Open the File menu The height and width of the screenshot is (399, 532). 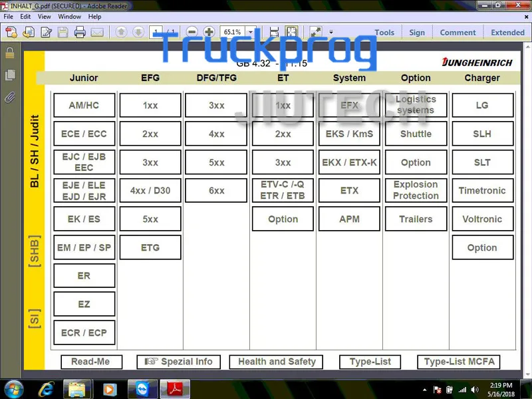[x=9, y=16]
